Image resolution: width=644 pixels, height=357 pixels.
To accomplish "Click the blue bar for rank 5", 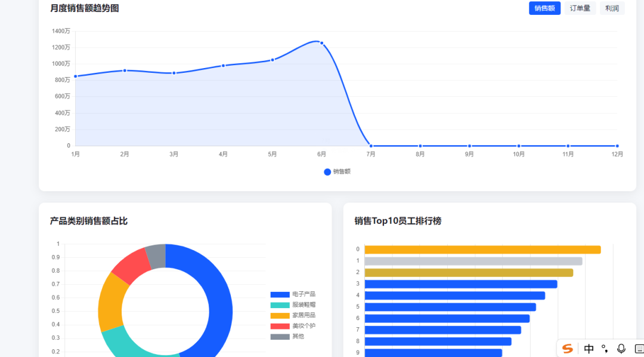I will (x=450, y=307).
